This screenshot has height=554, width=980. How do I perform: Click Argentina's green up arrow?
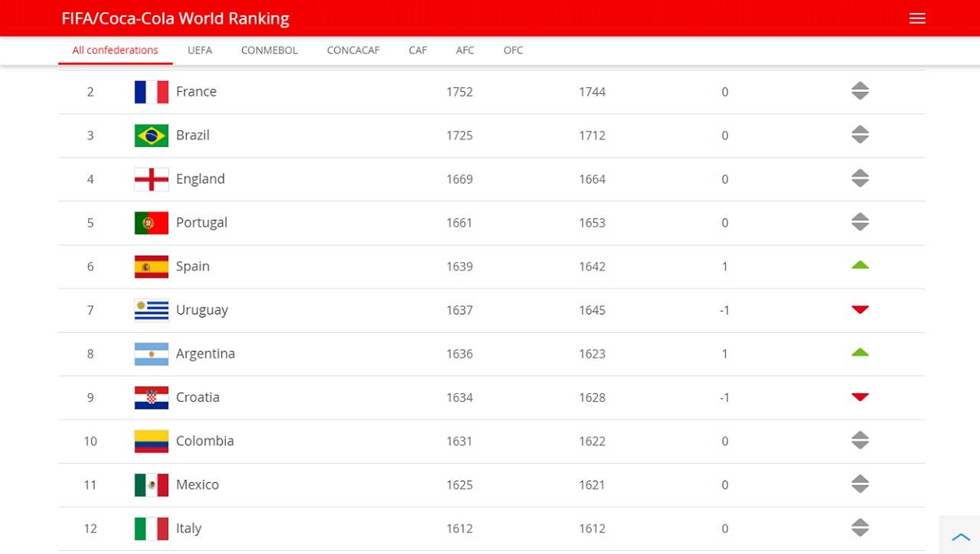click(x=860, y=353)
